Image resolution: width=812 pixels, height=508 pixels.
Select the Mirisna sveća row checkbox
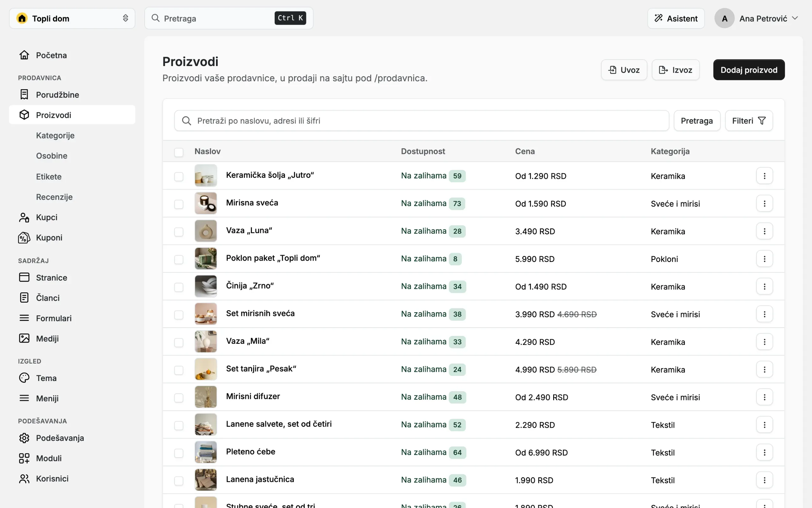179,204
